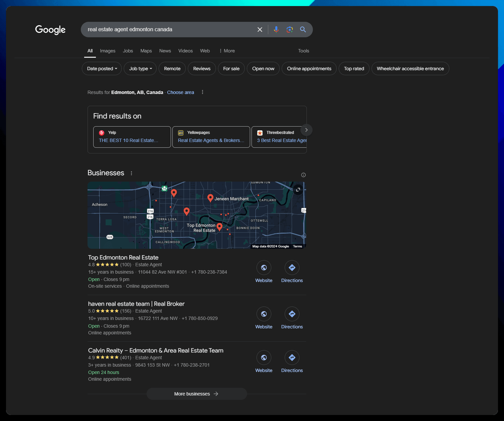Image resolution: width=504 pixels, height=421 pixels.
Task: Open Google Lens image search icon
Action: tap(290, 30)
